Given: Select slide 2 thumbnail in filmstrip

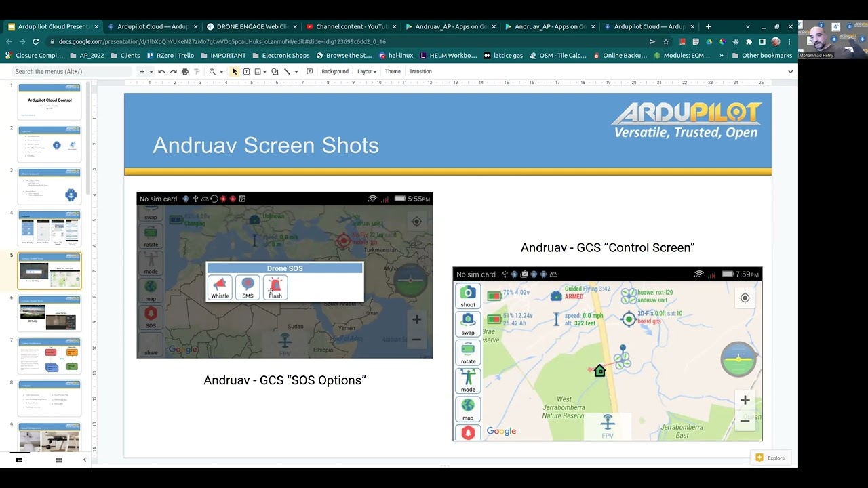Looking at the screenshot, I should click(x=50, y=144).
